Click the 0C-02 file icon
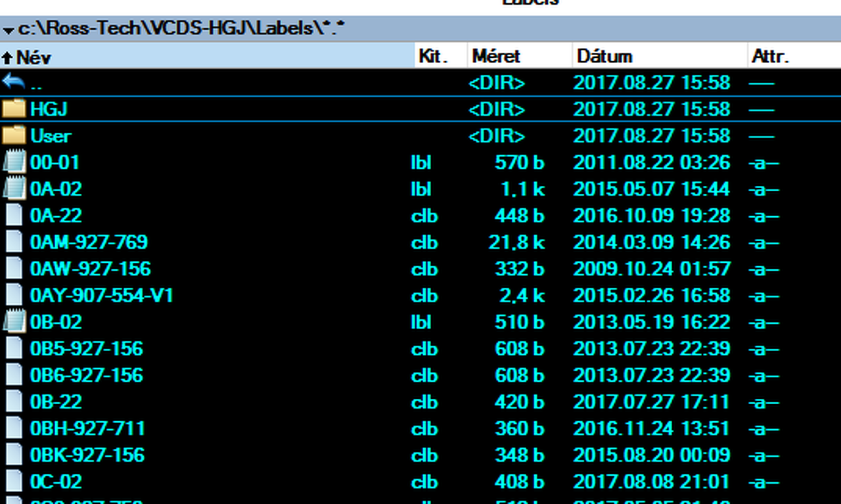Image resolution: width=841 pixels, height=504 pixels. pos(14,482)
